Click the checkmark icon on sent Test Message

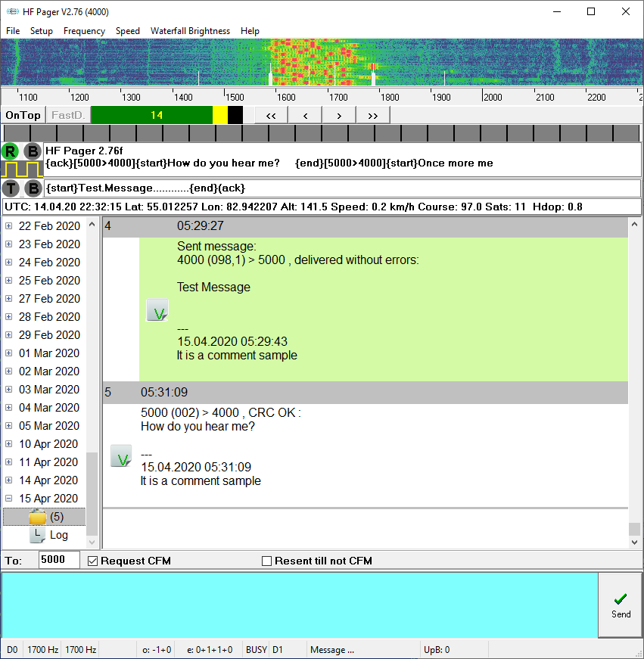(157, 310)
